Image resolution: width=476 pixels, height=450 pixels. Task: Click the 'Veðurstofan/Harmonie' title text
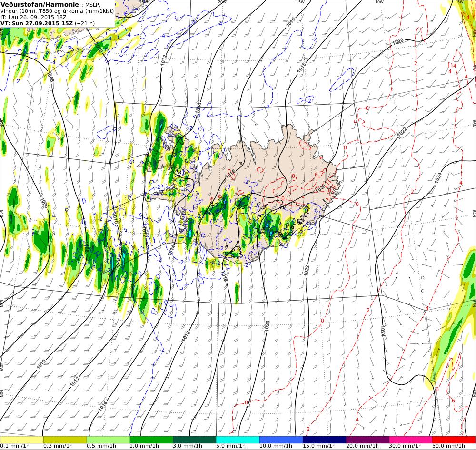tap(39, 5)
